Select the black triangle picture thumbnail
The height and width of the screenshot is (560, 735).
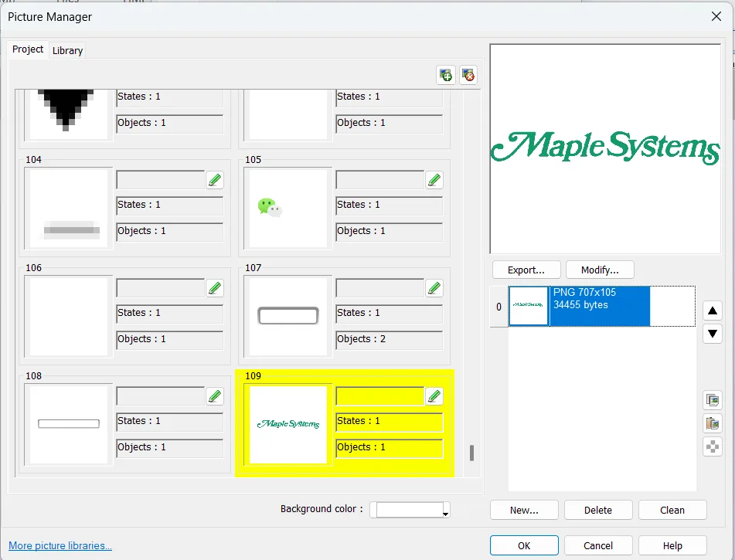pos(69,114)
